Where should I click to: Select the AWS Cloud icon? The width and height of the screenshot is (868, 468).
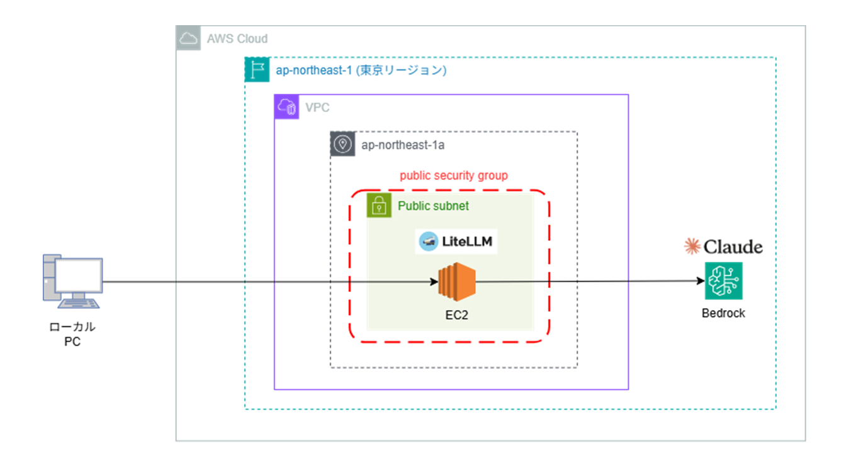(188, 38)
